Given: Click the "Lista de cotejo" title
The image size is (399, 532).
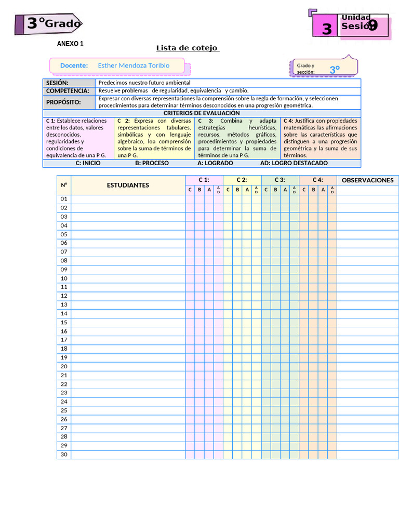Looking at the screenshot, I should (188, 48).
